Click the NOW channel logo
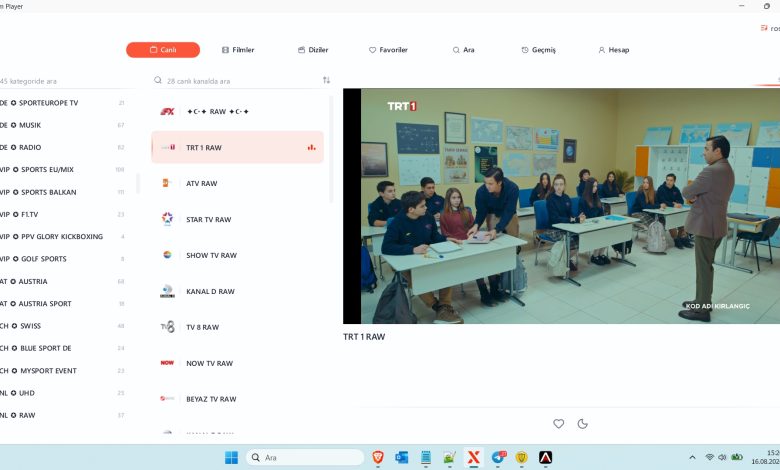The height and width of the screenshot is (470, 780). (167, 363)
